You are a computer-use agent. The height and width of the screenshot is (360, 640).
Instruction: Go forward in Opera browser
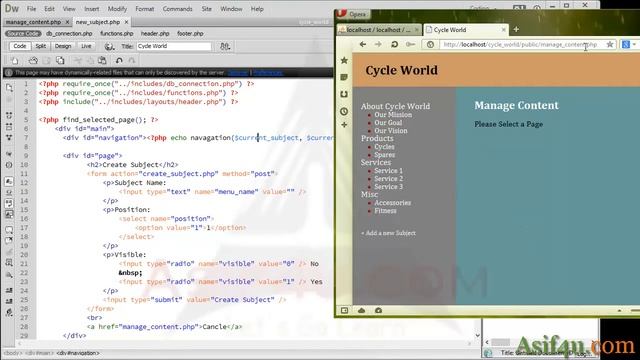pos(378,44)
